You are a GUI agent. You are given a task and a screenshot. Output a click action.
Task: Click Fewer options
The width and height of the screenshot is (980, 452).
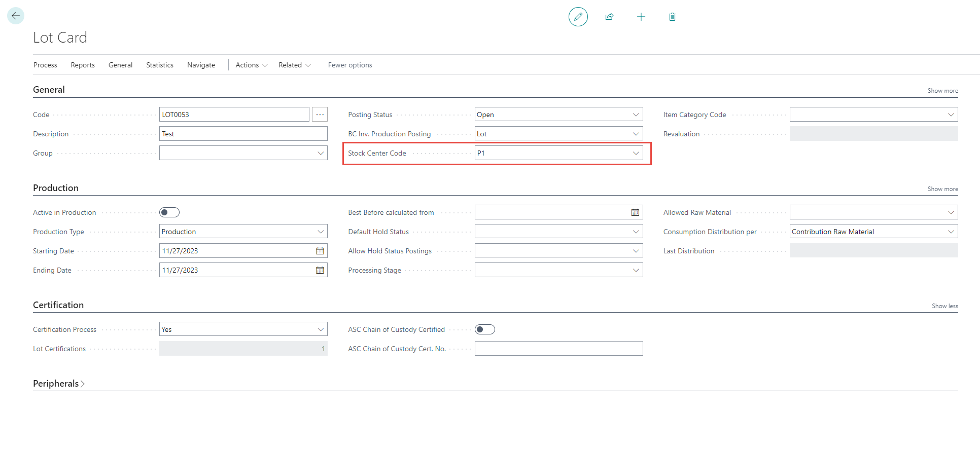coord(350,65)
